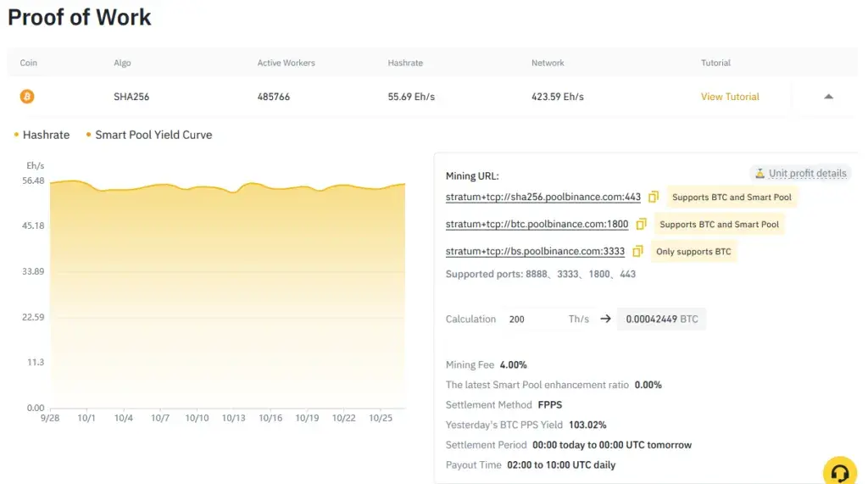Image resolution: width=868 pixels, height=484 pixels.
Task: Click the 0.00042449 BTC calculation result
Action: pos(661,319)
